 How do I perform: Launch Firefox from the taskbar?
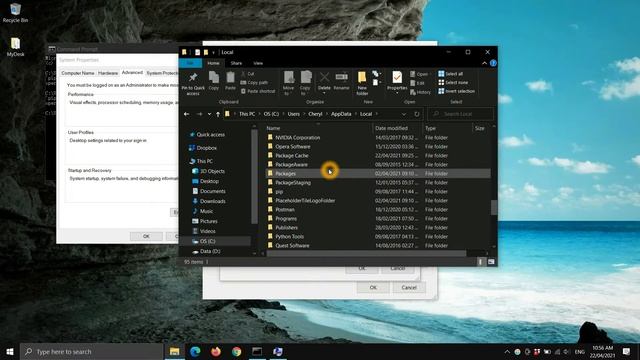216,351
